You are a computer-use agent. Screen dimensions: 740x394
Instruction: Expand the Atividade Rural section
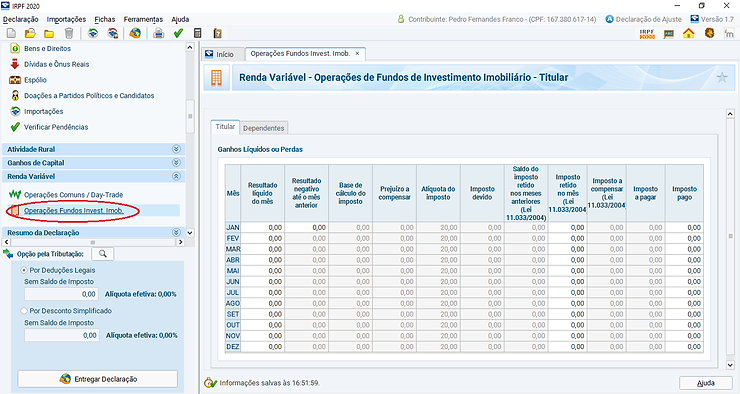pyautogui.click(x=176, y=149)
